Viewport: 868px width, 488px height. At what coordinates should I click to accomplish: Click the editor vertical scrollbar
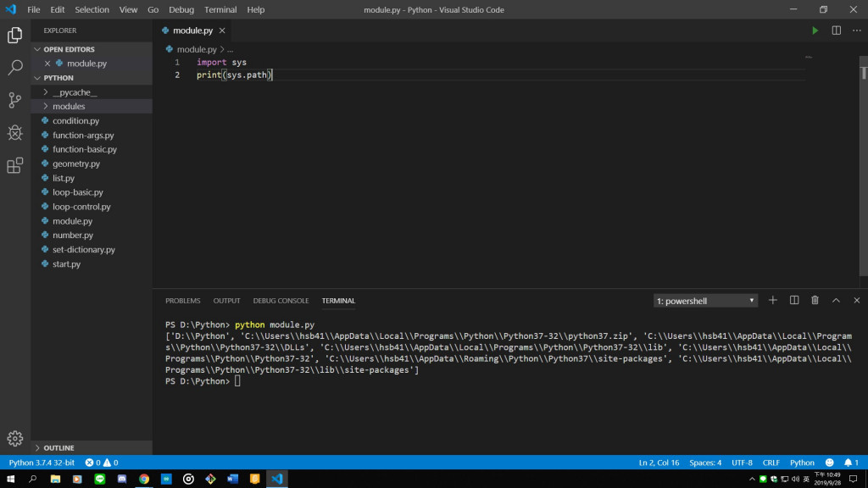(x=864, y=166)
